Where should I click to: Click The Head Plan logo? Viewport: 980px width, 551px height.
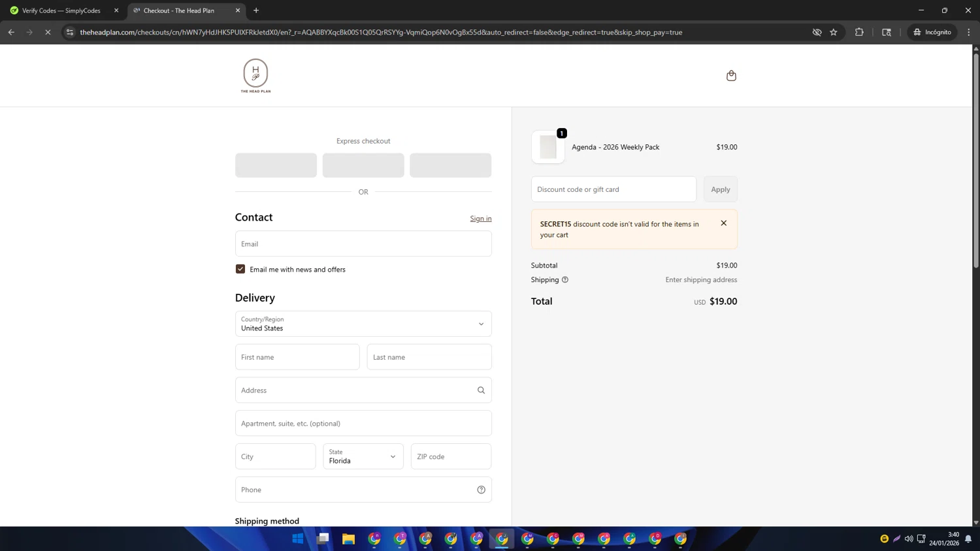click(x=255, y=76)
